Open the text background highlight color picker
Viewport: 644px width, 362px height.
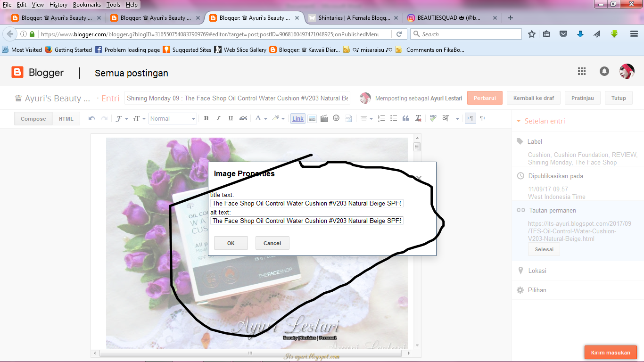(x=279, y=119)
